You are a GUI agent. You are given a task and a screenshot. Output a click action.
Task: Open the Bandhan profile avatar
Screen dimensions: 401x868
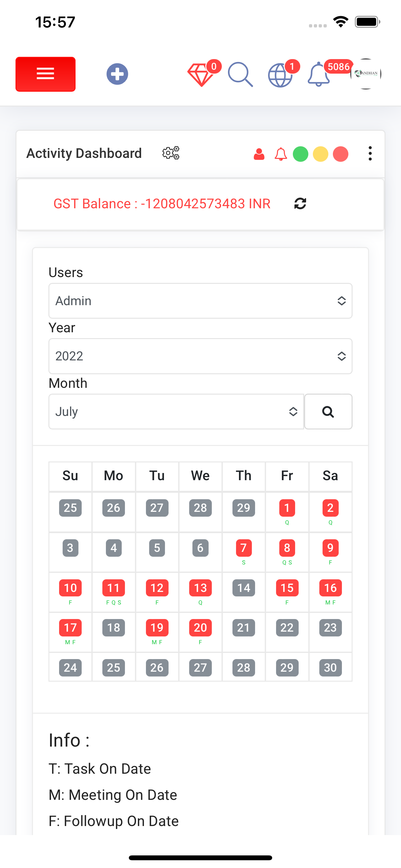[x=366, y=74]
